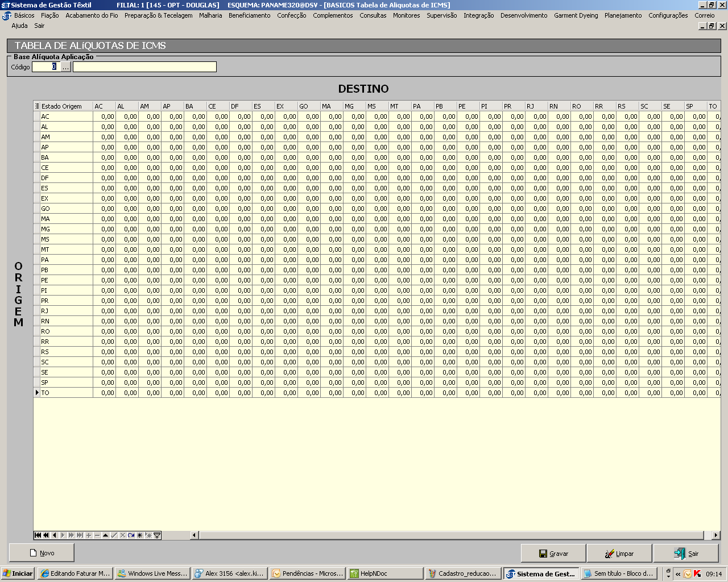Jump to first record in grid navigator
This screenshot has width=728, height=582.
38,535
